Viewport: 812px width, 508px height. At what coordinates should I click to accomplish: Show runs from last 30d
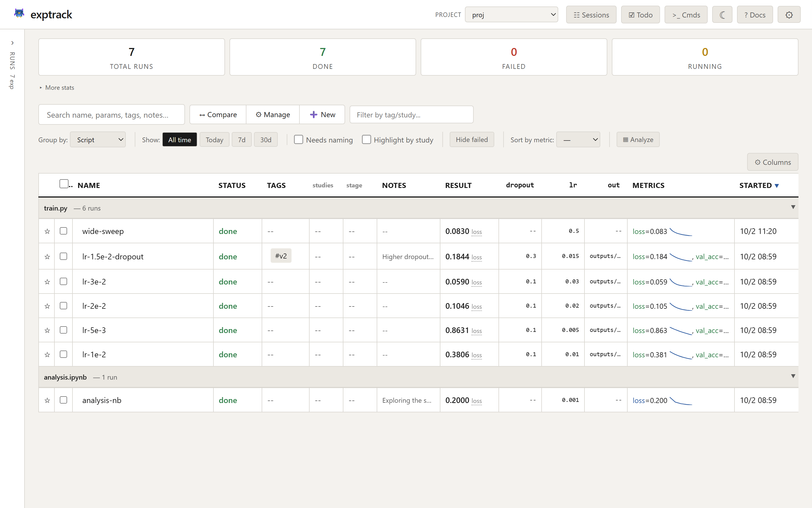coord(266,139)
